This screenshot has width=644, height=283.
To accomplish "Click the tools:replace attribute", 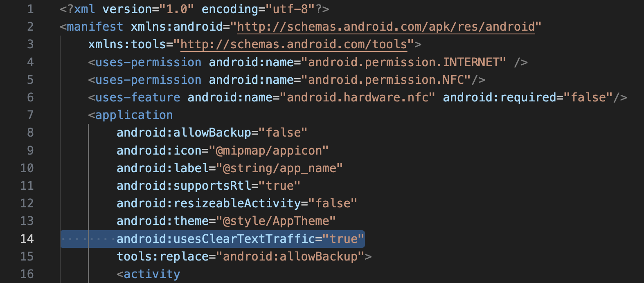I will tap(162, 256).
